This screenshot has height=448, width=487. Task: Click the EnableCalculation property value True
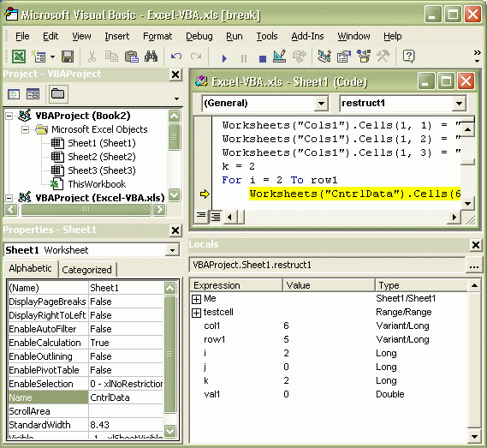tap(126, 343)
